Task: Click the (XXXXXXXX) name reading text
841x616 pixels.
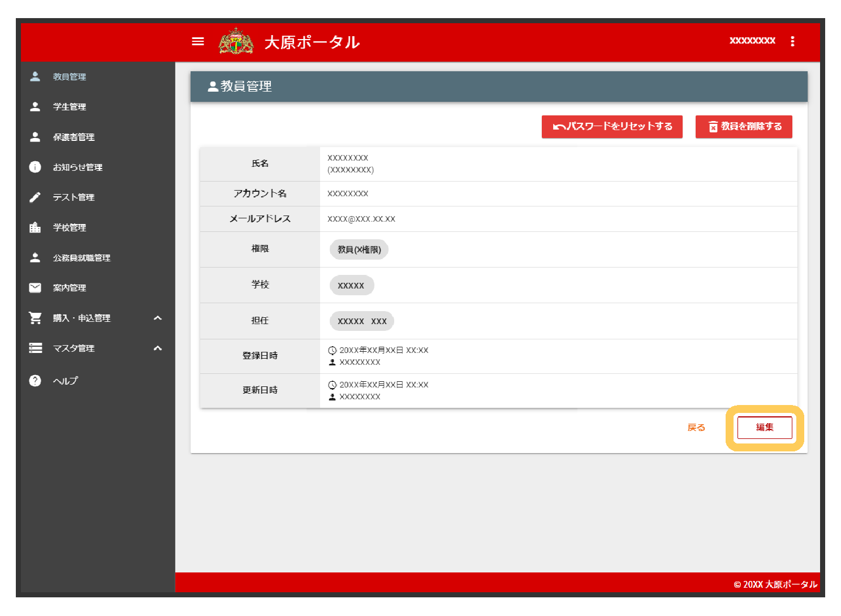Action: click(x=351, y=170)
